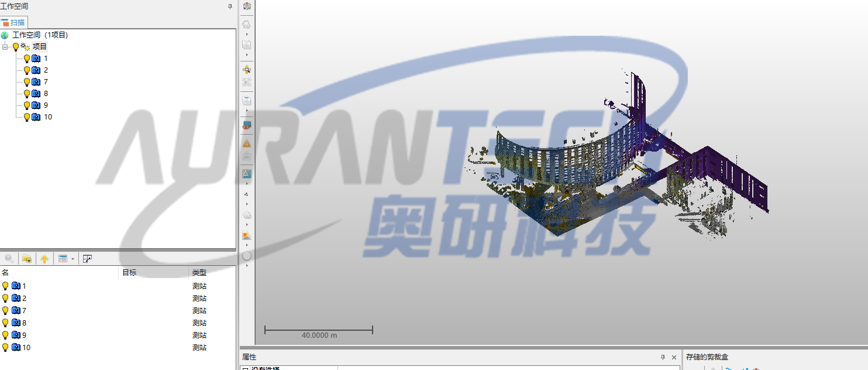
Task: Click the orange picture icon in vertical toolbar
Action: (247, 235)
